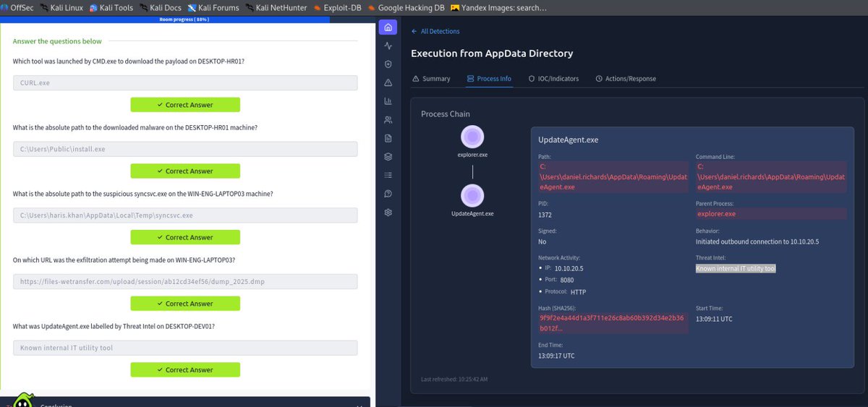Open the Yandex Images bookmark
Screen dimensions: 868x407
pos(498,7)
